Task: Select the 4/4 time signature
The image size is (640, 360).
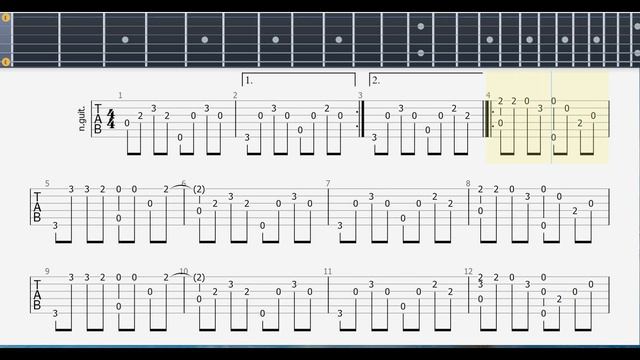Action: pyautogui.click(x=111, y=119)
